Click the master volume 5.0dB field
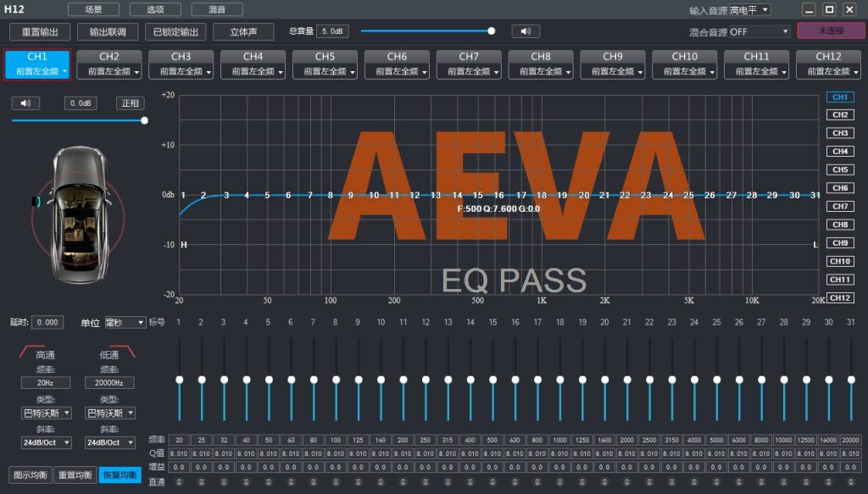Viewport: 868px width, 494px height. coord(332,31)
